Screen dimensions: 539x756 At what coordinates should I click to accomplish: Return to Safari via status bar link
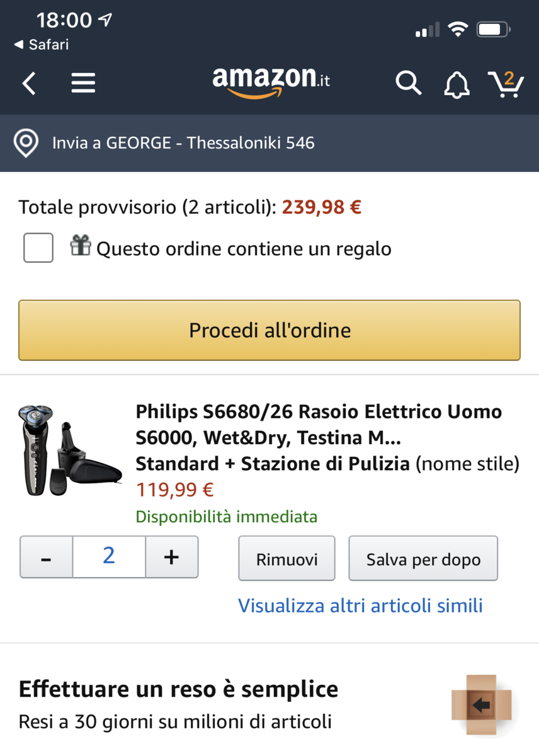tap(42, 45)
